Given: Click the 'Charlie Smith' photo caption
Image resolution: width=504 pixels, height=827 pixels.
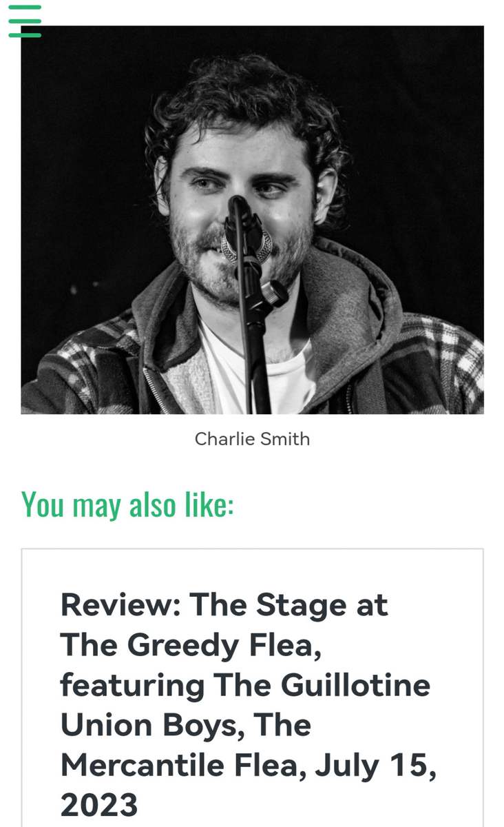Looking at the screenshot, I should coord(252,439).
